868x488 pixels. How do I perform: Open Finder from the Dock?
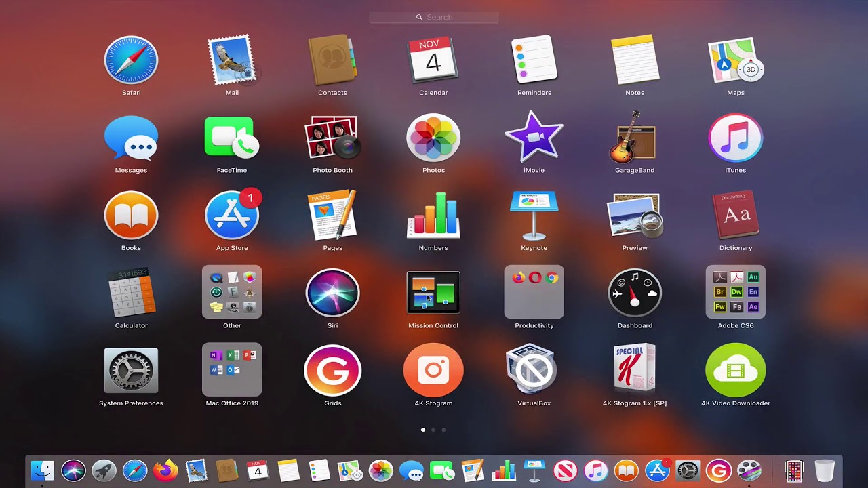(43, 470)
